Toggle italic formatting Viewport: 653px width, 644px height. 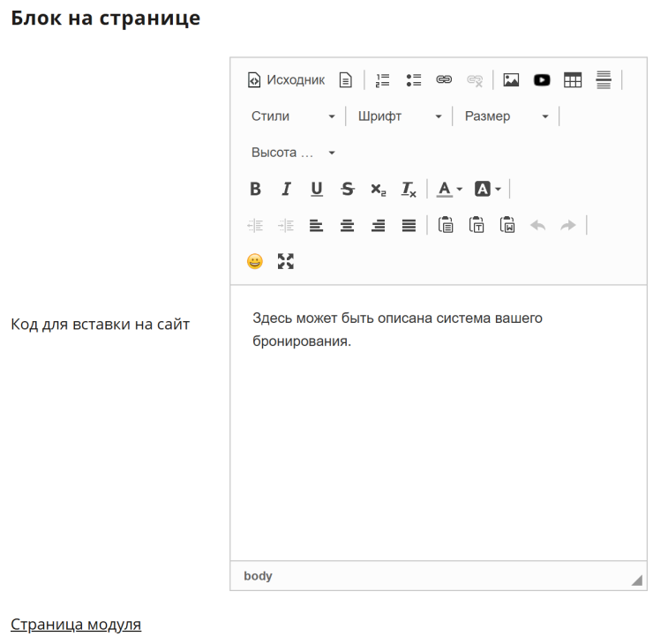pos(286,189)
